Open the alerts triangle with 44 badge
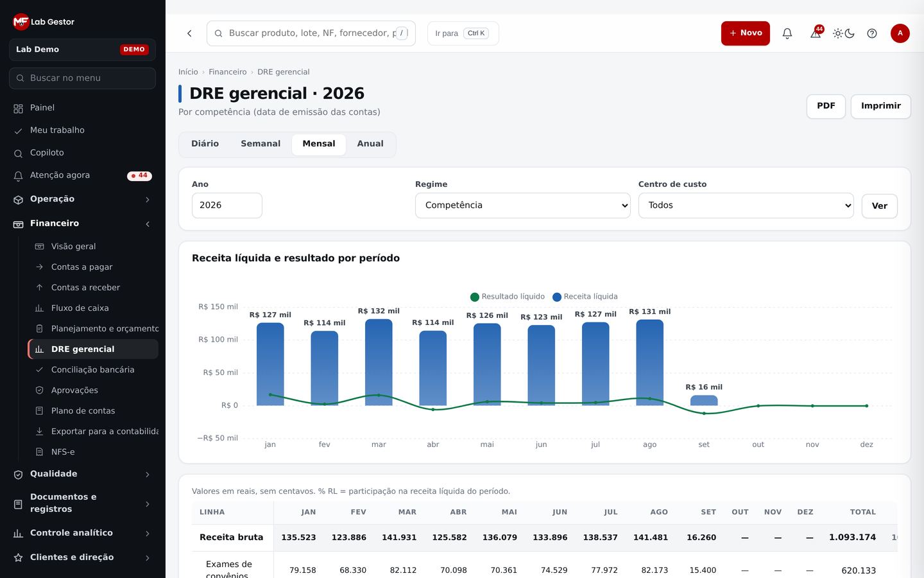Viewport: 924px width, 578px height. tap(816, 33)
